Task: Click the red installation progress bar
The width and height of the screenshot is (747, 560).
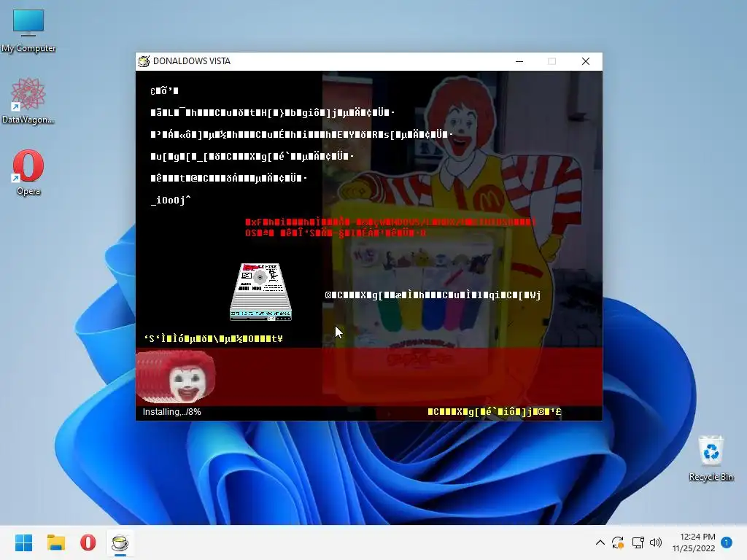Action: point(369,376)
